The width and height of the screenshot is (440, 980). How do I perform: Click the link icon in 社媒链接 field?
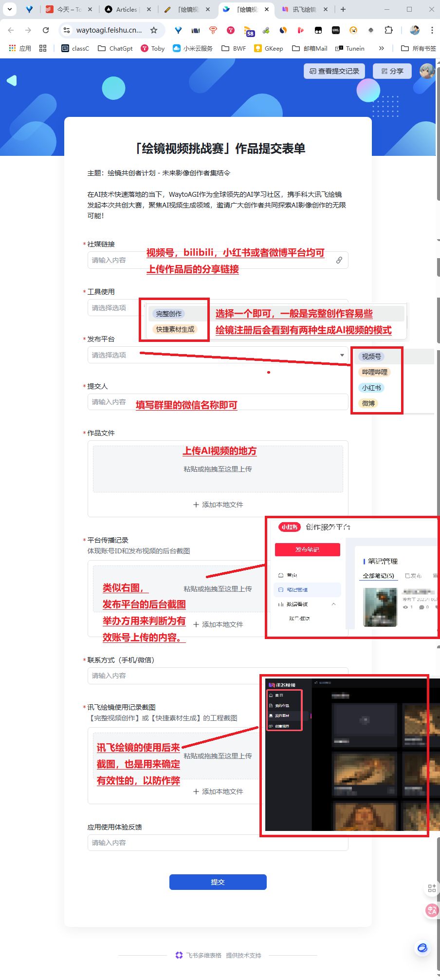tap(339, 260)
